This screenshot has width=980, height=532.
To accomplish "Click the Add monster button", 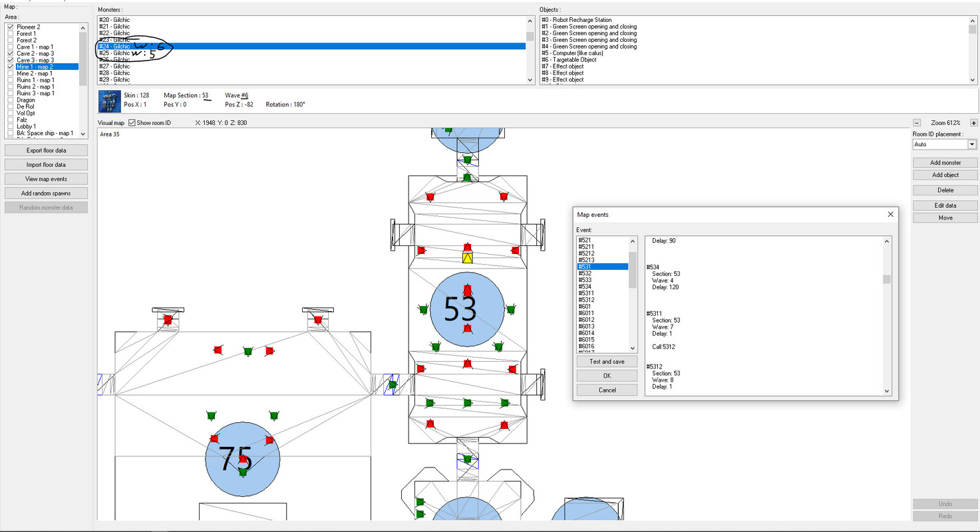I will click(x=945, y=162).
